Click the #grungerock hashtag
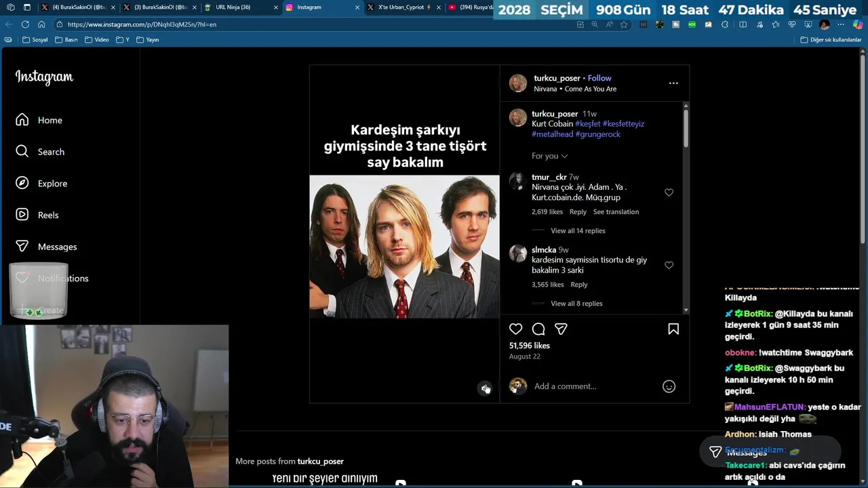The width and height of the screenshot is (868, 488). (x=597, y=134)
